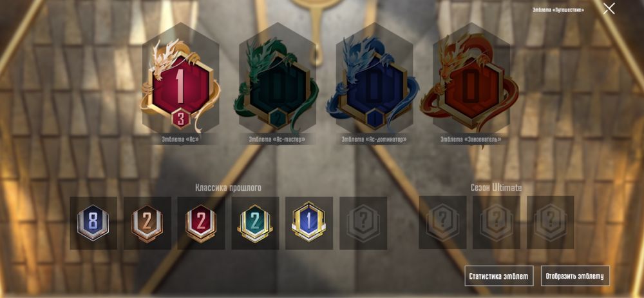Image resolution: width=644 pixels, height=298 pixels.
Task: Click the Эмблема «Путешествие» title
Action: coord(558,10)
